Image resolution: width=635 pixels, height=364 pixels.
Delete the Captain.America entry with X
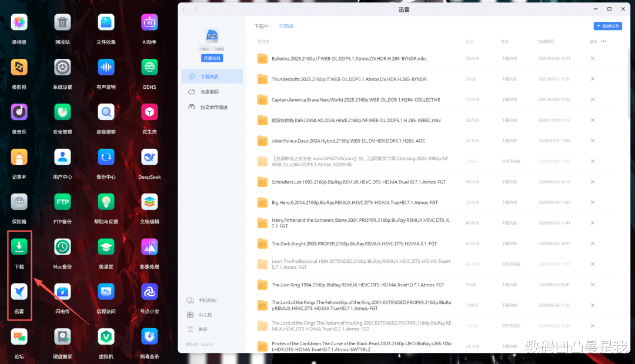click(x=593, y=99)
